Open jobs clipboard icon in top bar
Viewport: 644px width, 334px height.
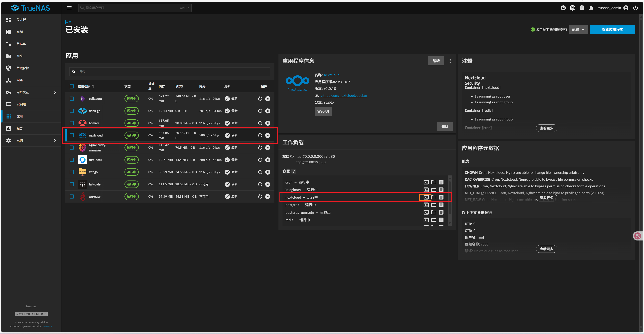tap(582, 8)
